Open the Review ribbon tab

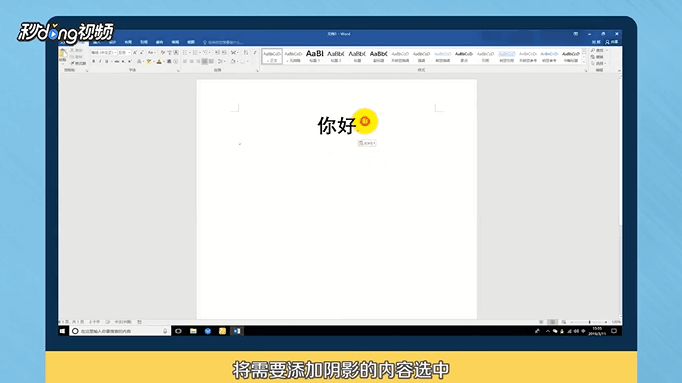tap(175, 42)
